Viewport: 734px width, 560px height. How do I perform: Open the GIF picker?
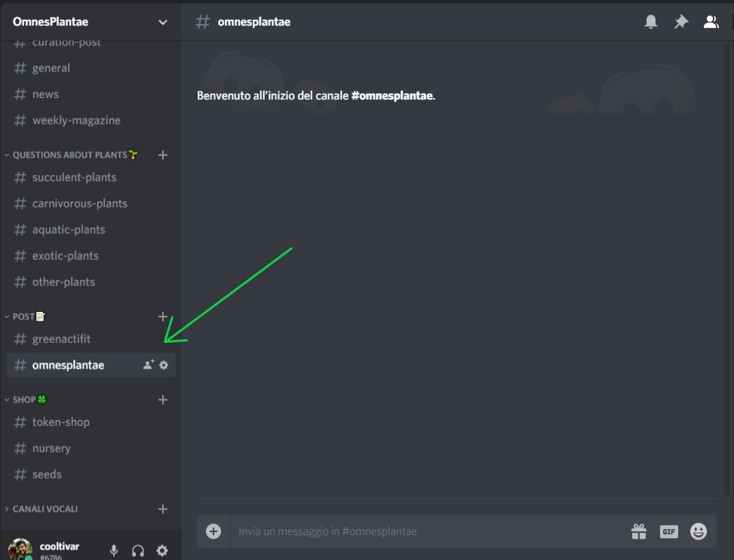point(669,531)
